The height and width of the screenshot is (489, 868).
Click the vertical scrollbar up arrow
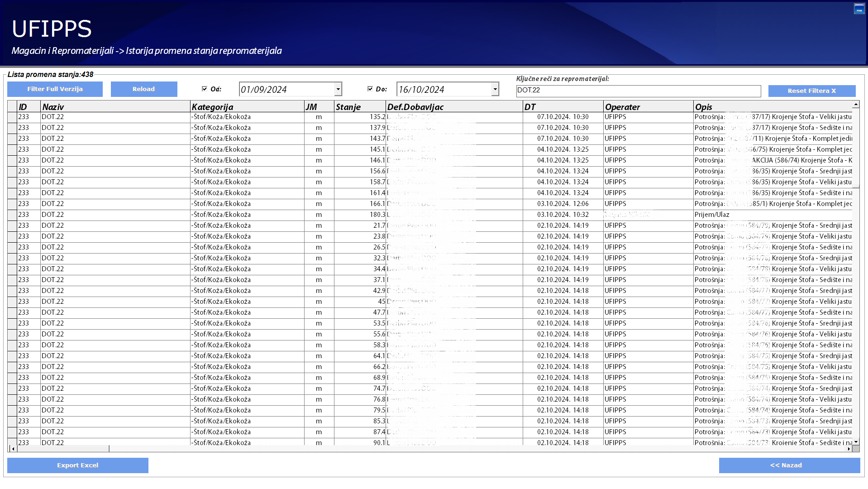856,105
